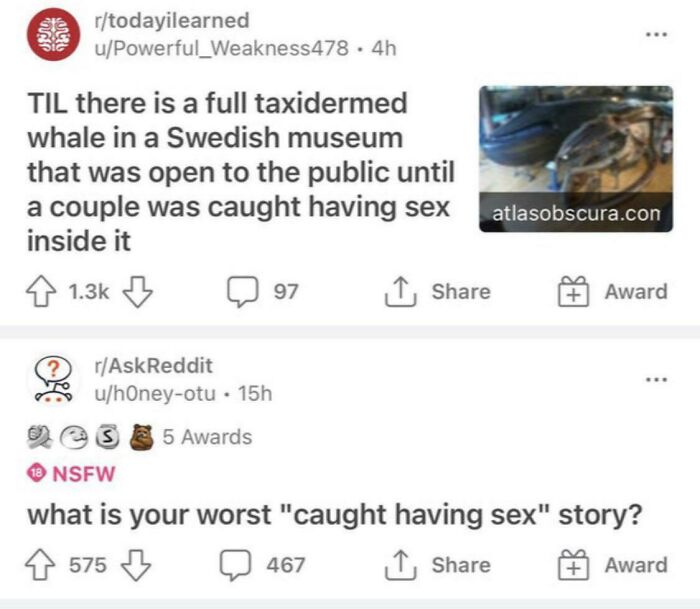The width and height of the screenshot is (700, 609).
Task: Open the three-dot menu on AskReddit post
Action: [657, 380]
